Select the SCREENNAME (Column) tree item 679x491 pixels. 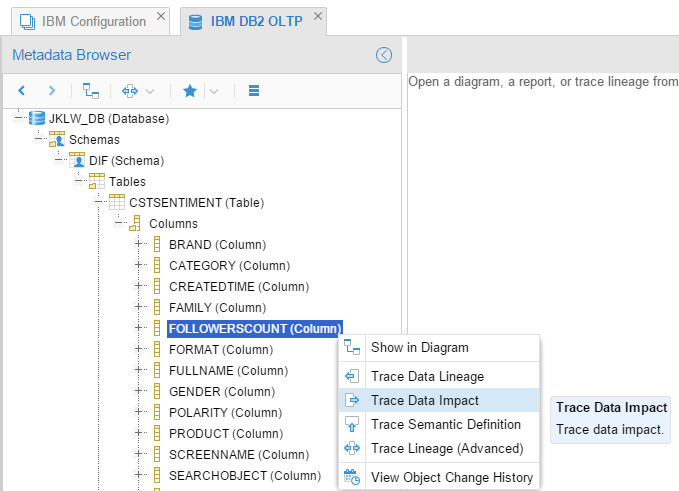(x=239, y=455)
